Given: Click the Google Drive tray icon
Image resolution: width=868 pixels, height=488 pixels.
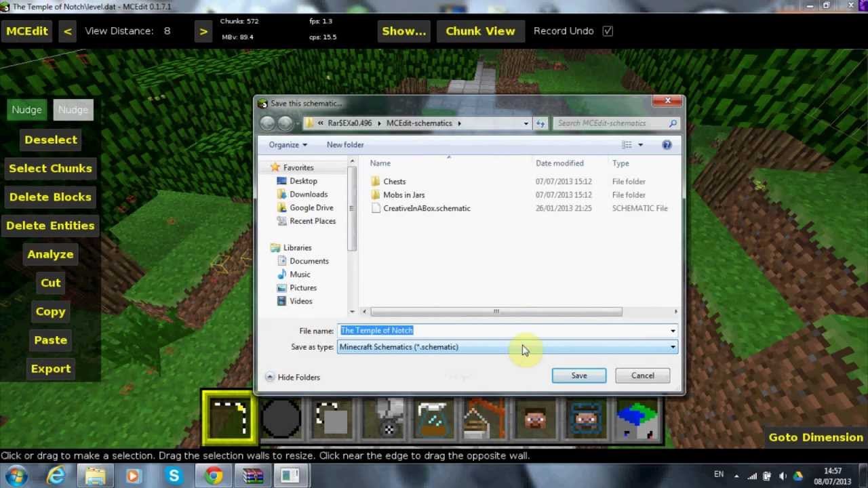Looking at the screenshot, I should click(x=798, y=476).
